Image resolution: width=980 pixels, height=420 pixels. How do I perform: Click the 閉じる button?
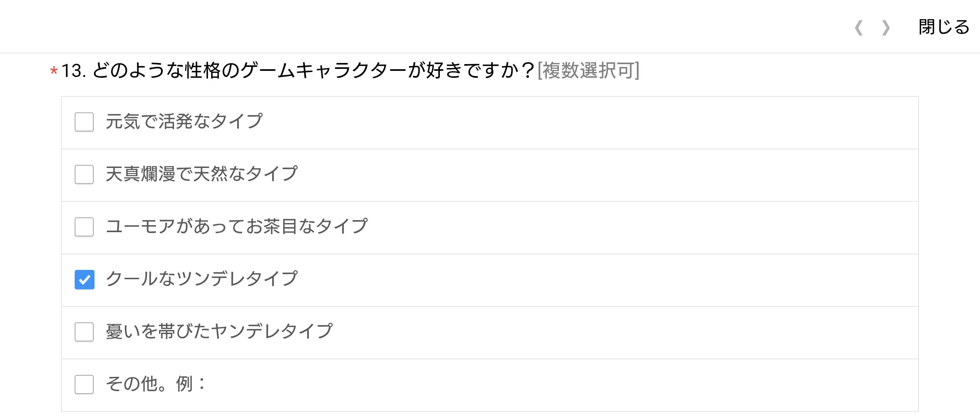[x=944, y=27]
